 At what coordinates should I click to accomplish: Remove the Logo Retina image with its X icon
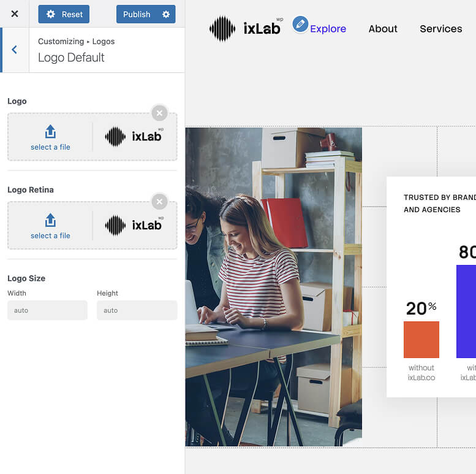tap(159, 202)
